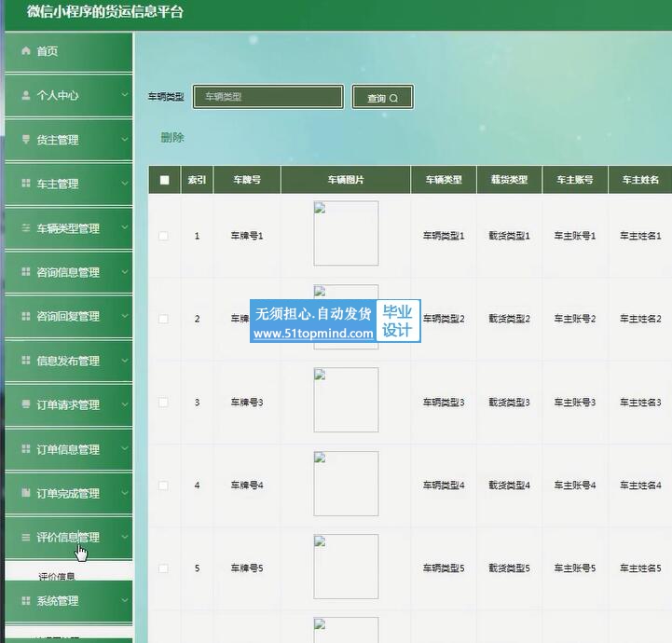This screenshot has height=643, width=672.
Task: Click the icon beside 车辆类型管理
Action: [26, 228]
